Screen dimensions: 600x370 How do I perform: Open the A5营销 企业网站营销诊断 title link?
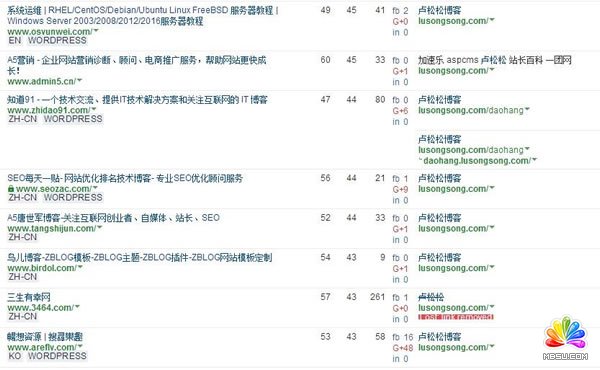point(137,65)
